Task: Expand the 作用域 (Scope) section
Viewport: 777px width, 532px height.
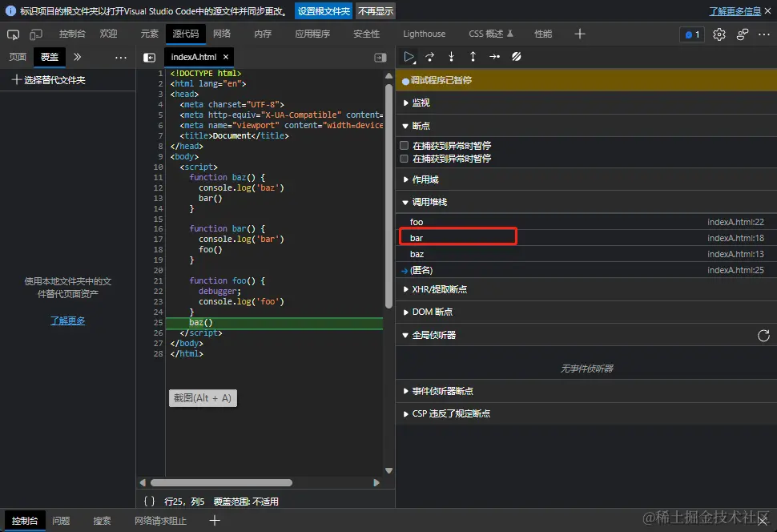Action: click(586, 179)
